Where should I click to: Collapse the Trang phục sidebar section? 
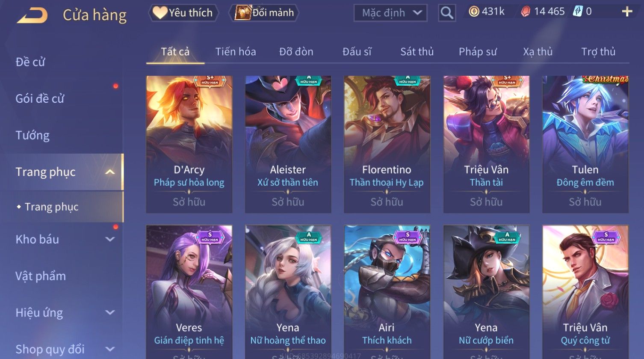110,172
